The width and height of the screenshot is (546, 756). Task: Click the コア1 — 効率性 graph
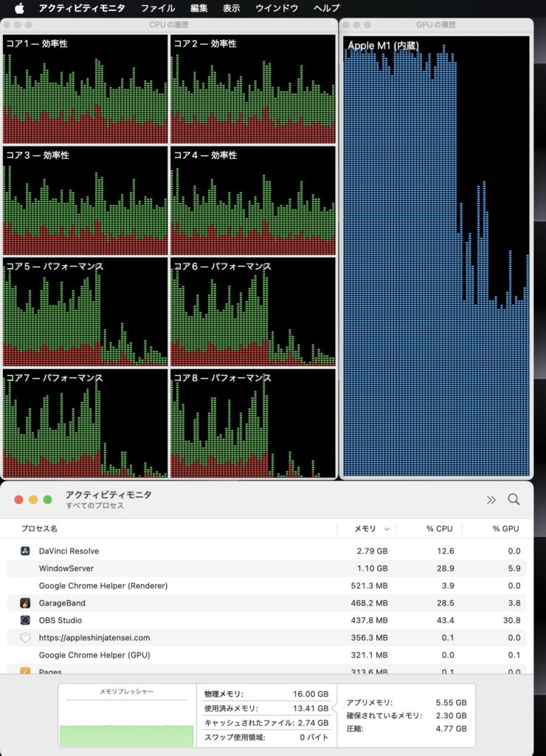click(85, 89)
